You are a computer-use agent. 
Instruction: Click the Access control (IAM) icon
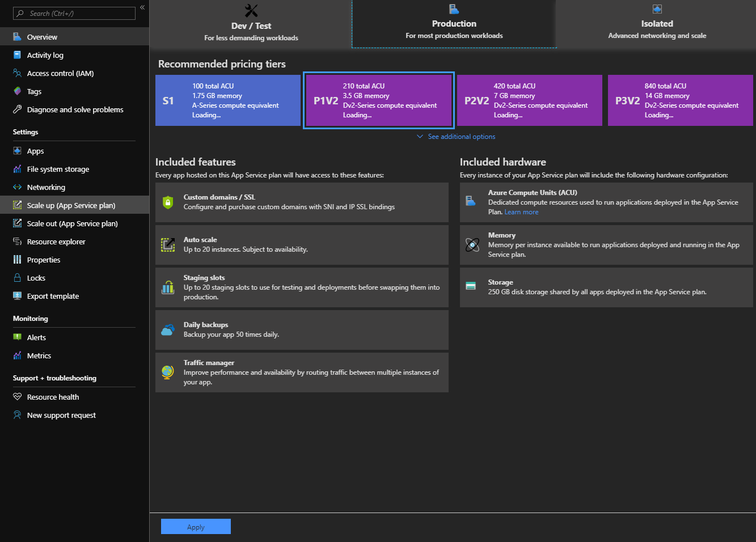18,73
